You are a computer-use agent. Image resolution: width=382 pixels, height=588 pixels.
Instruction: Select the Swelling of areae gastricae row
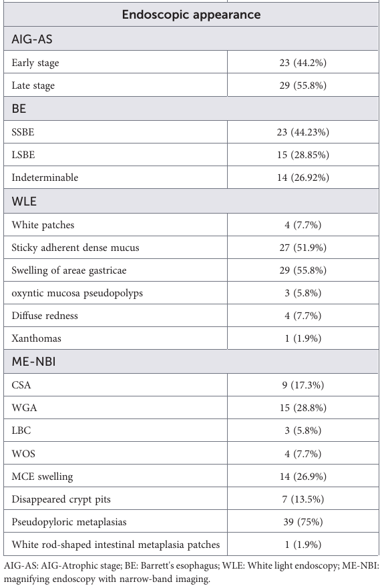191,270
